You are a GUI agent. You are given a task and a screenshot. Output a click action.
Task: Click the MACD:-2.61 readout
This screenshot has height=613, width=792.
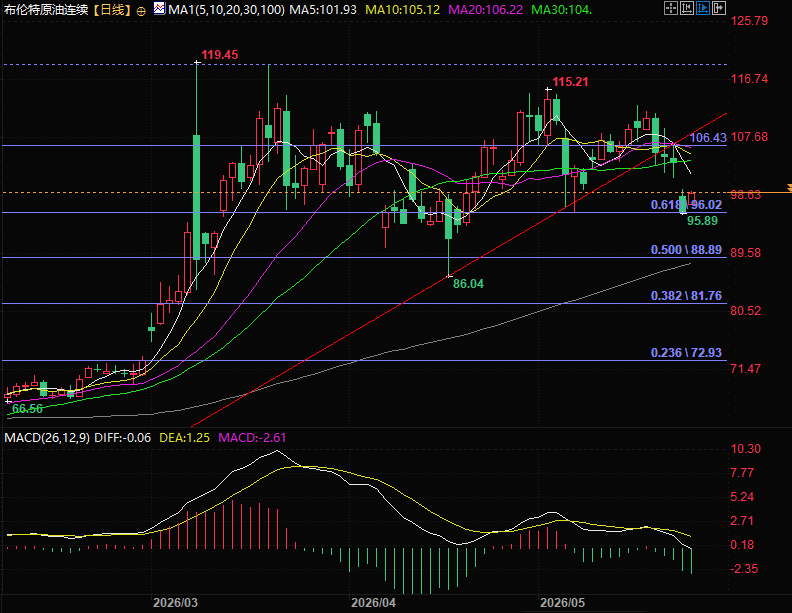(x=252, y=438)
